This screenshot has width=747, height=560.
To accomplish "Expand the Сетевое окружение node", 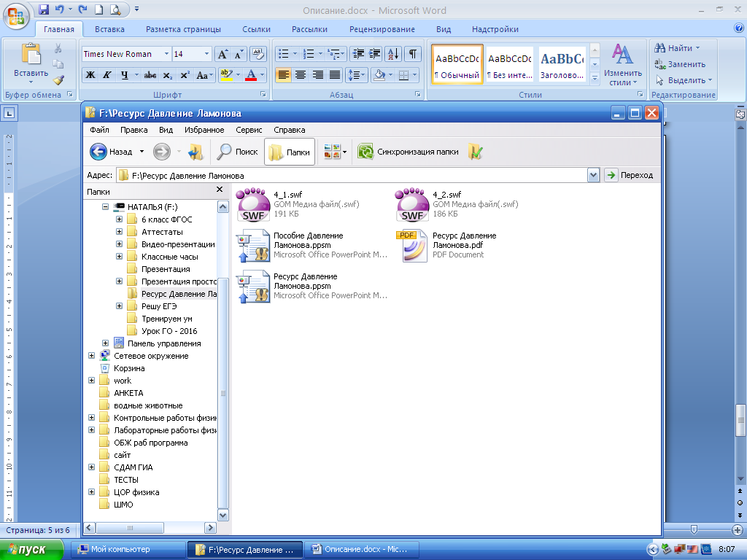I will pos(91,355).
